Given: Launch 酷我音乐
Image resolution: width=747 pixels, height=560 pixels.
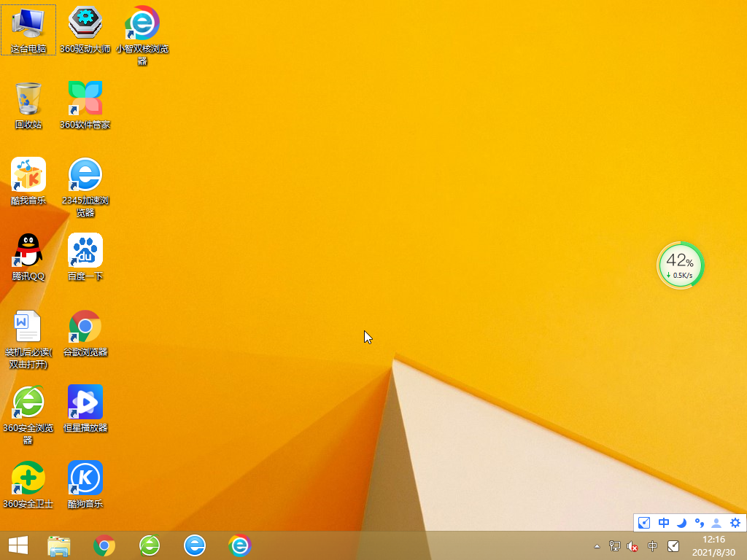Looking at the screenshot, I should [x=28, y=176].
